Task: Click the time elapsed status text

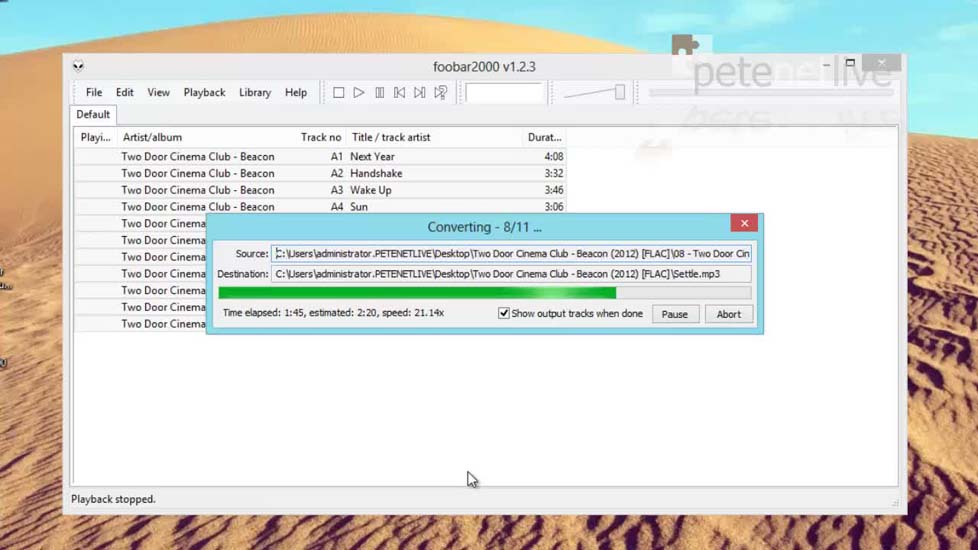Action: tap(333, 313)
